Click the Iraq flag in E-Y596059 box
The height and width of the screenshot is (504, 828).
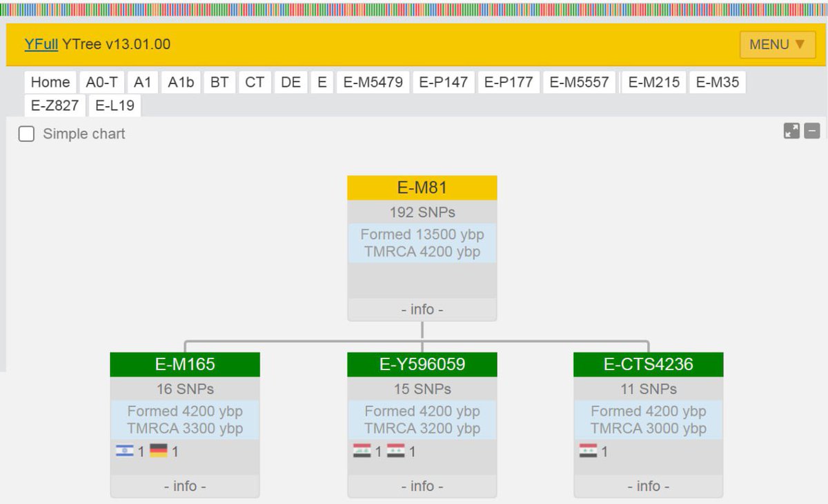point(362,451)
